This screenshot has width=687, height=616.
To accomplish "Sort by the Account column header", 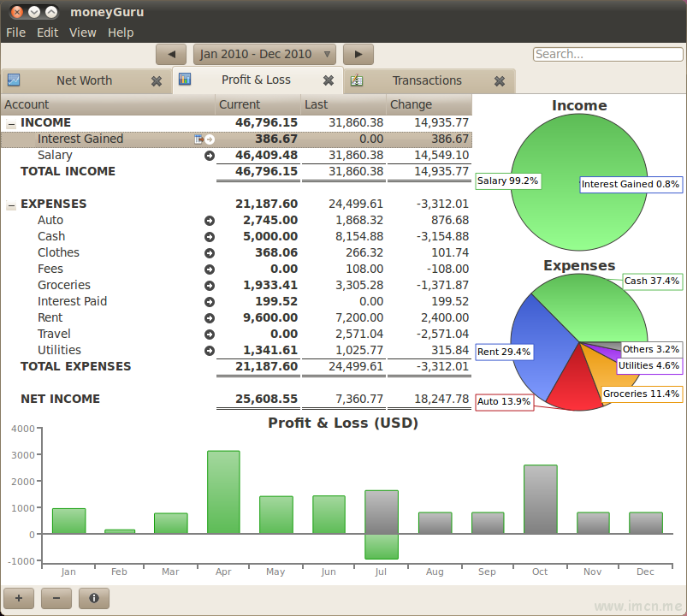I will 108,104.
